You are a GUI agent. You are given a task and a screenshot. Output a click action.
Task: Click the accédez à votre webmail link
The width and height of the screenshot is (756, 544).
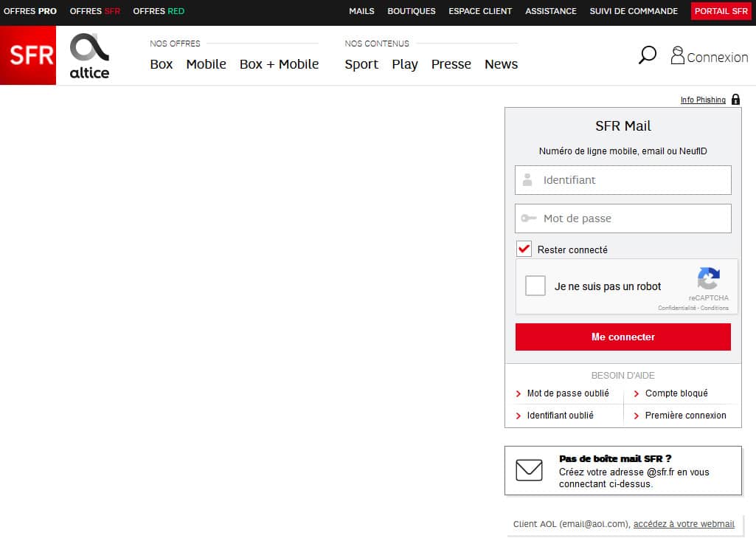[x=684, y=524]
